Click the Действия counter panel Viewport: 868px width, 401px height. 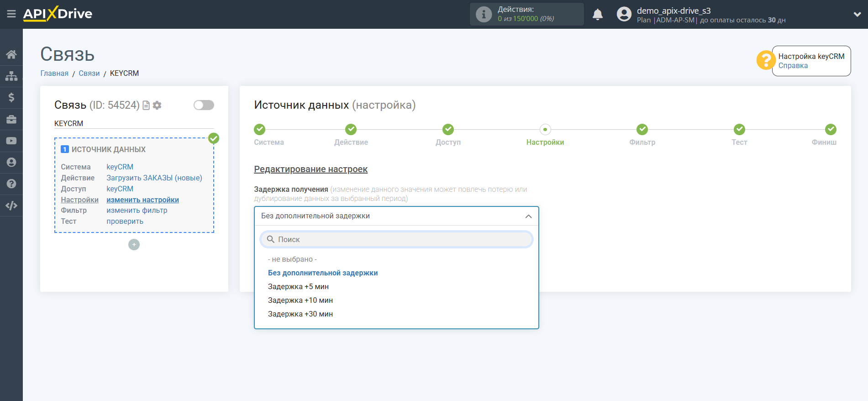527,14
